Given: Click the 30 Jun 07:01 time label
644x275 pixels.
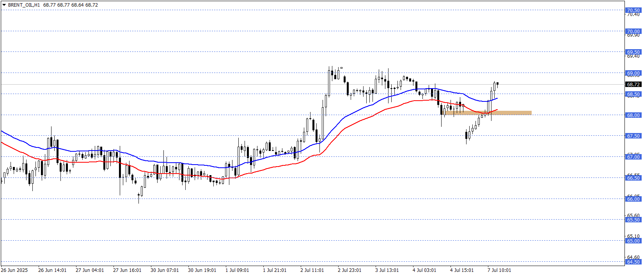Looking at the screenshot, I should point(165,270).
